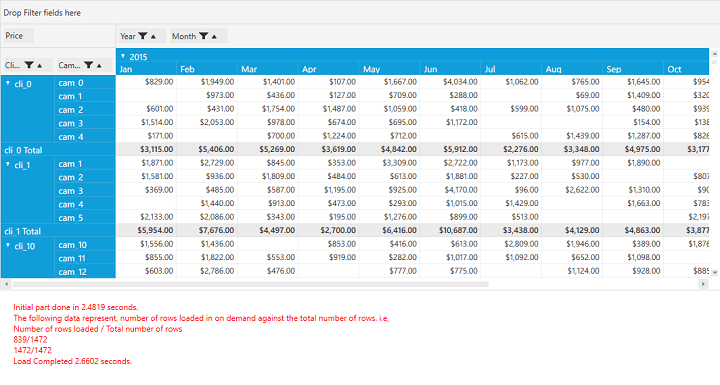
Task: Click the $10,687.00 total cell in Jun
Action: pos(450,230)
